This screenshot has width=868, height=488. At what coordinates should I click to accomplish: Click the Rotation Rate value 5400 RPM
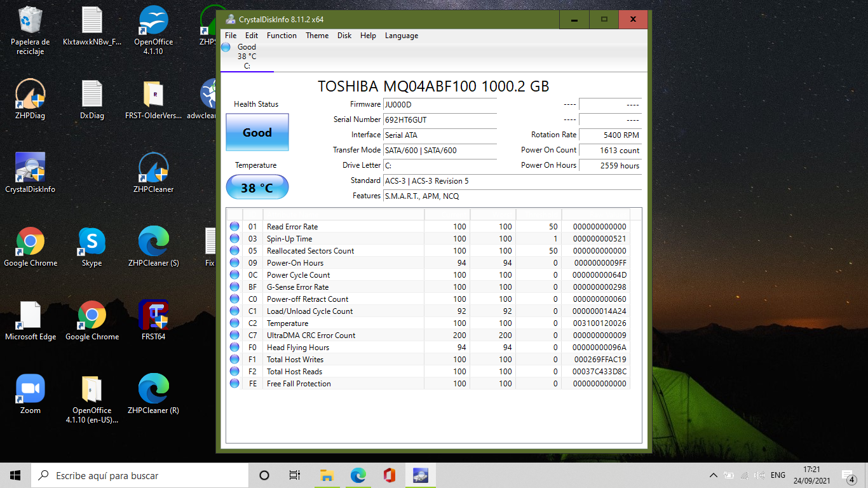[x=610, y=135]
